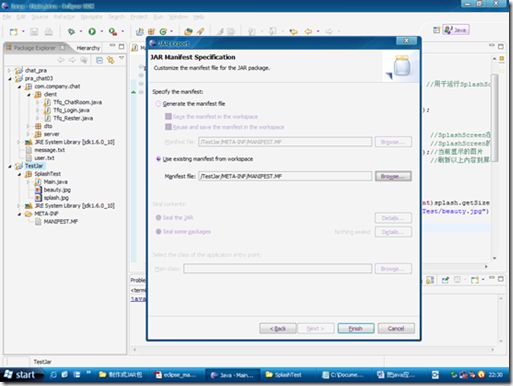
Task: Expand the server package node
Action: point(29,134)
